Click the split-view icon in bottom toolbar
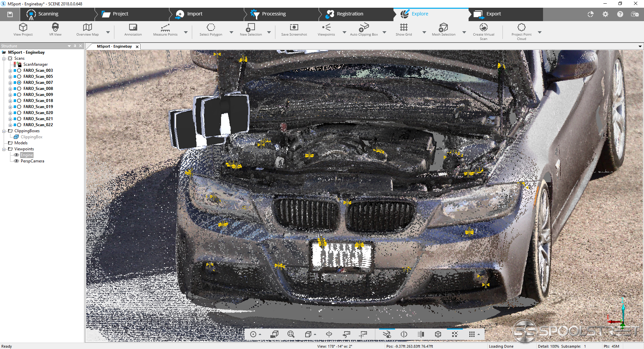Image resolution: width=644 pixels, height=349 pixels. pyautogui.click(x=404, y=334)
